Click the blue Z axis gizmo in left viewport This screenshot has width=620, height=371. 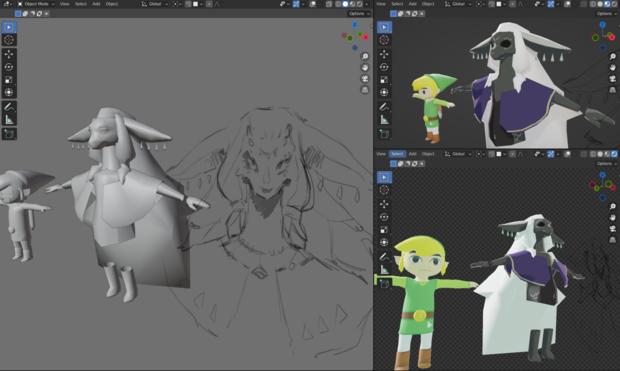point(355,25)
